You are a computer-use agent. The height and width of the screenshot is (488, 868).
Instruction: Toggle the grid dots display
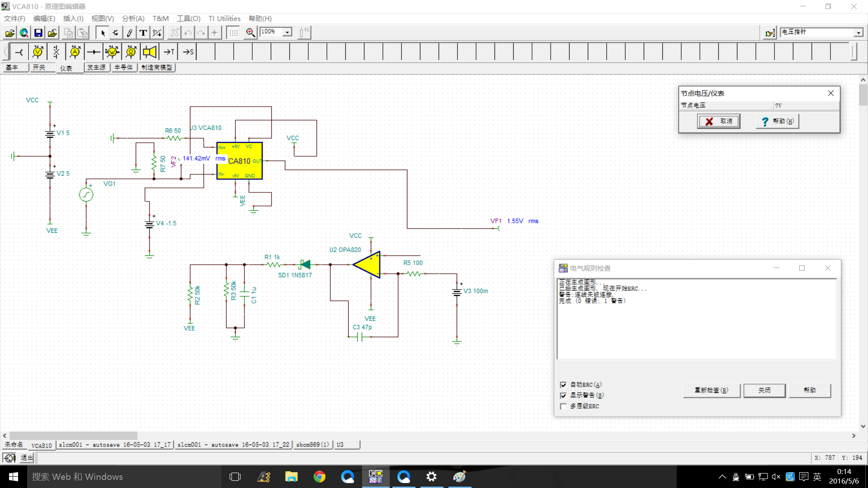pyautogui.click(x=233, y=33)
